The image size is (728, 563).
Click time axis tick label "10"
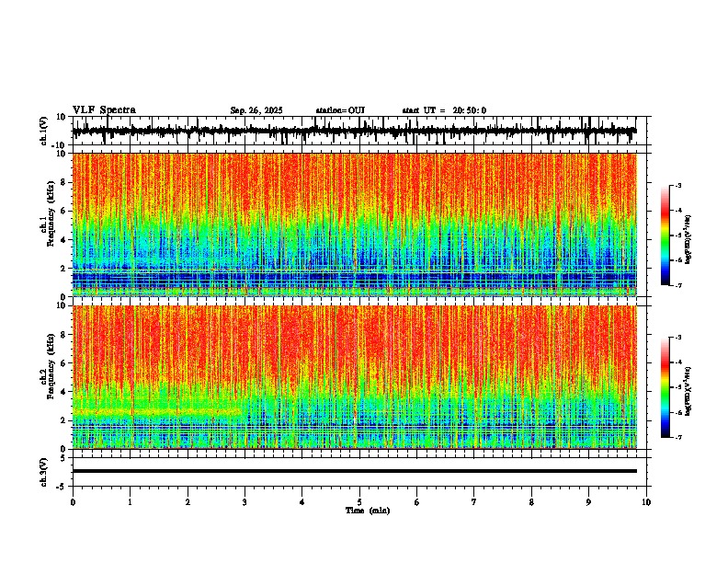[646, 502]
